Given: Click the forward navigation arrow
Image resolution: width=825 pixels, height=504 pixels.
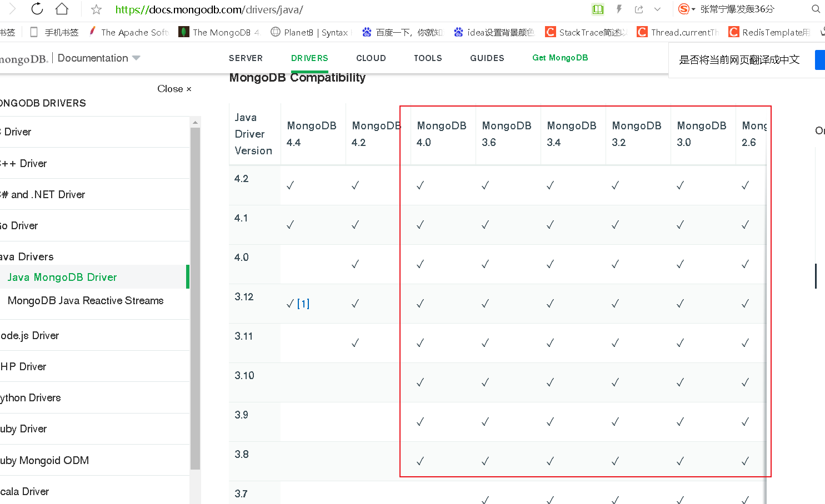Looking at the screenshot, I should pyautogui.click(x=12, y=9).
